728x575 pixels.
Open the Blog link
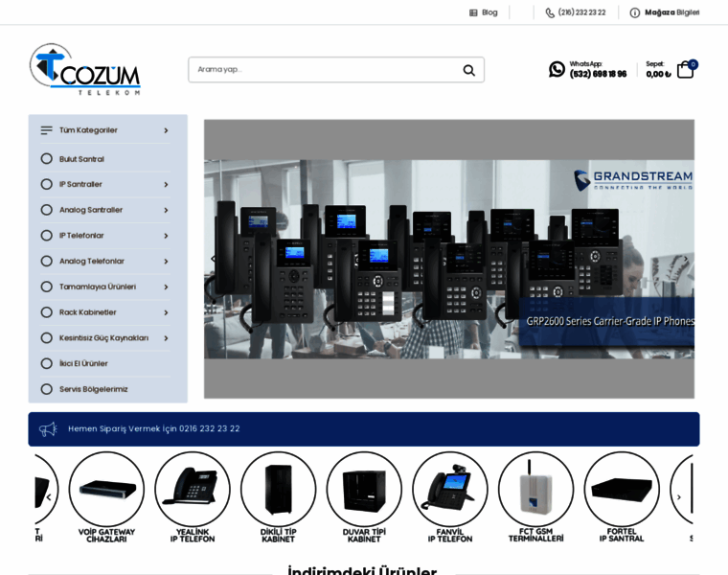click(489, 12)
